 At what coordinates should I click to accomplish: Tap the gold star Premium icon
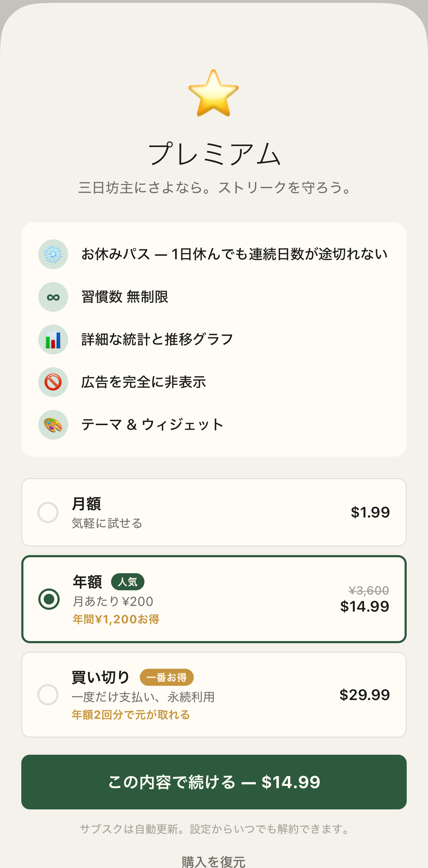click(x=213, y=93)
